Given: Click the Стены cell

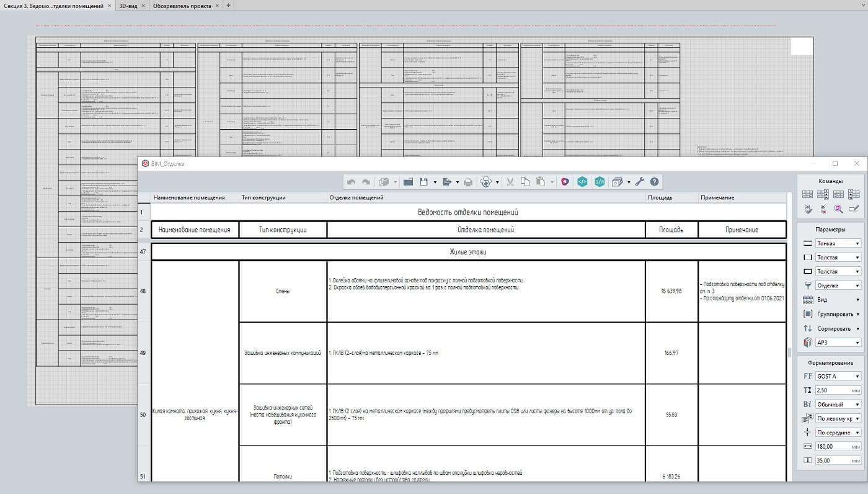Looking at the screenshot, I should (283, 290).
